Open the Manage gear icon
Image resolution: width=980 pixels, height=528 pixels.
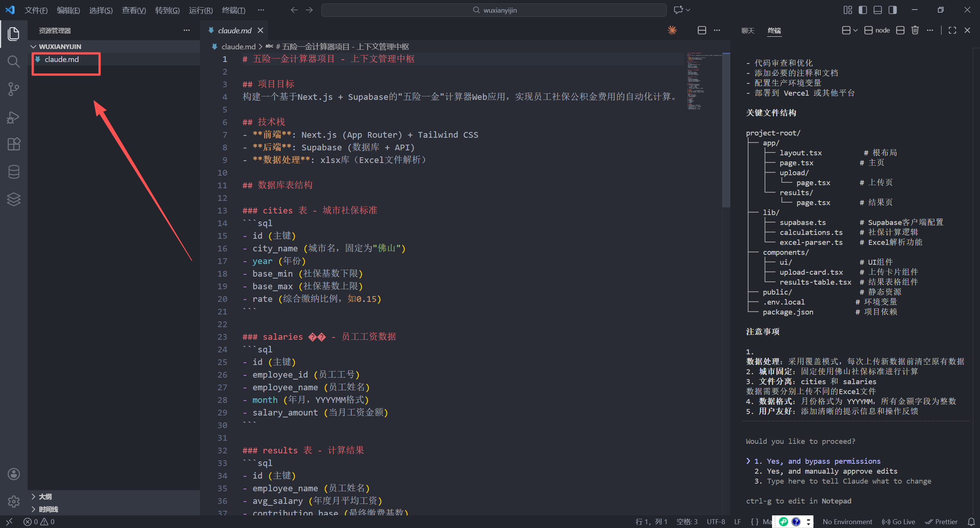[x=13, y=501]
